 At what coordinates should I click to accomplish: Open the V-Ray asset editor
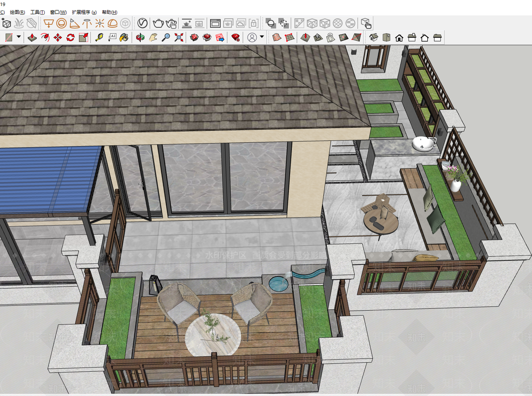[142, 23]
